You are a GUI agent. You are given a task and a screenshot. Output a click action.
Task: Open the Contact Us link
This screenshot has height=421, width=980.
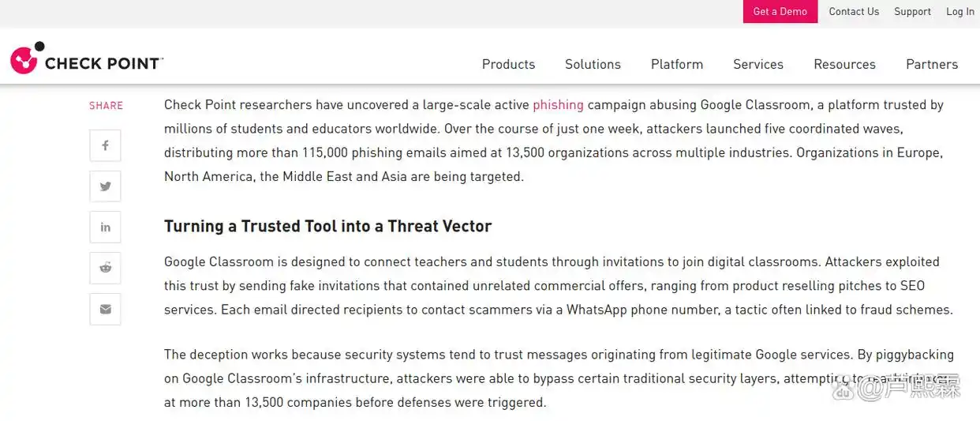pyautogui.click(x=854, y=12)
